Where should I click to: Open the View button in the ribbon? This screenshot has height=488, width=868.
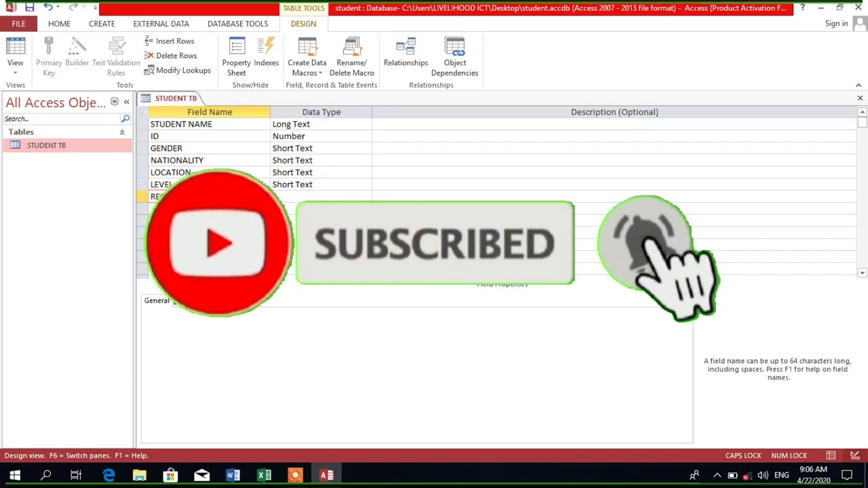(x=15, y=57)
